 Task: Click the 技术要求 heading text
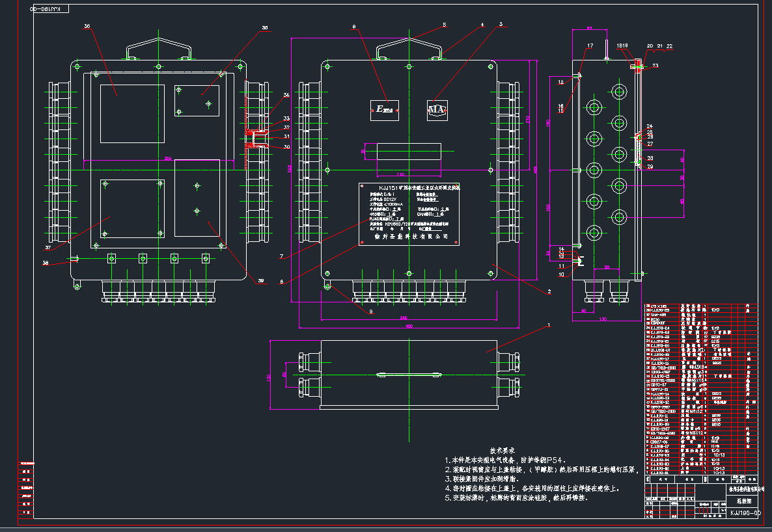pyautogui.click(x=502, y=450)
